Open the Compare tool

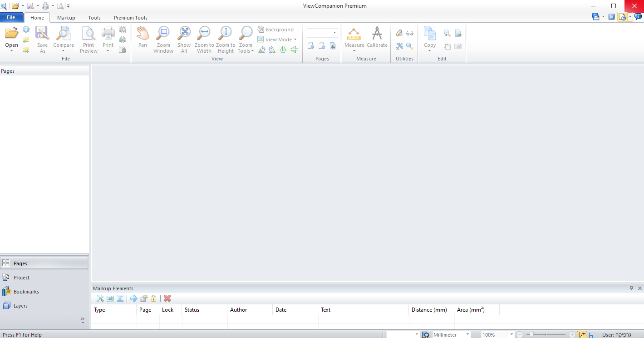64,39
